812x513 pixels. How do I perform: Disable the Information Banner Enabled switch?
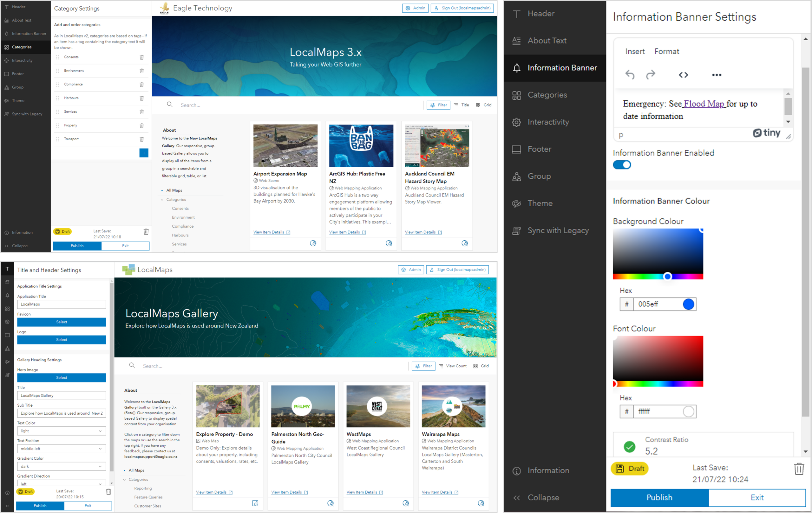622,165
